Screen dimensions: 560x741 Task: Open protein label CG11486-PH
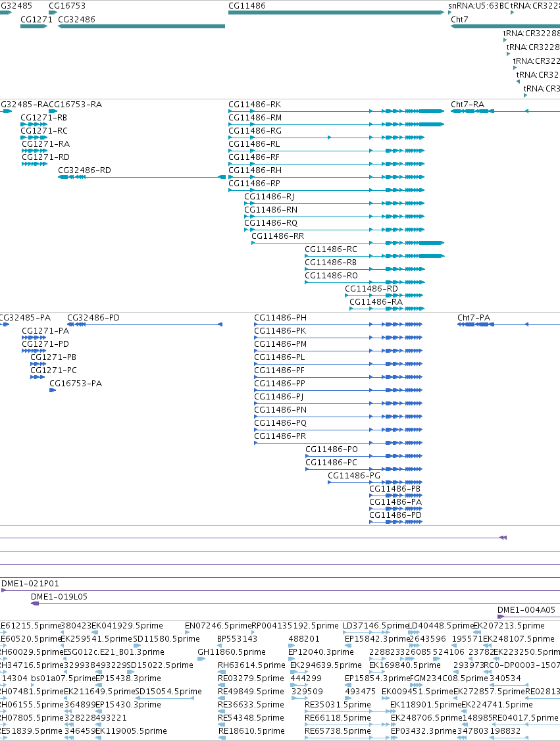coord(280,318)
